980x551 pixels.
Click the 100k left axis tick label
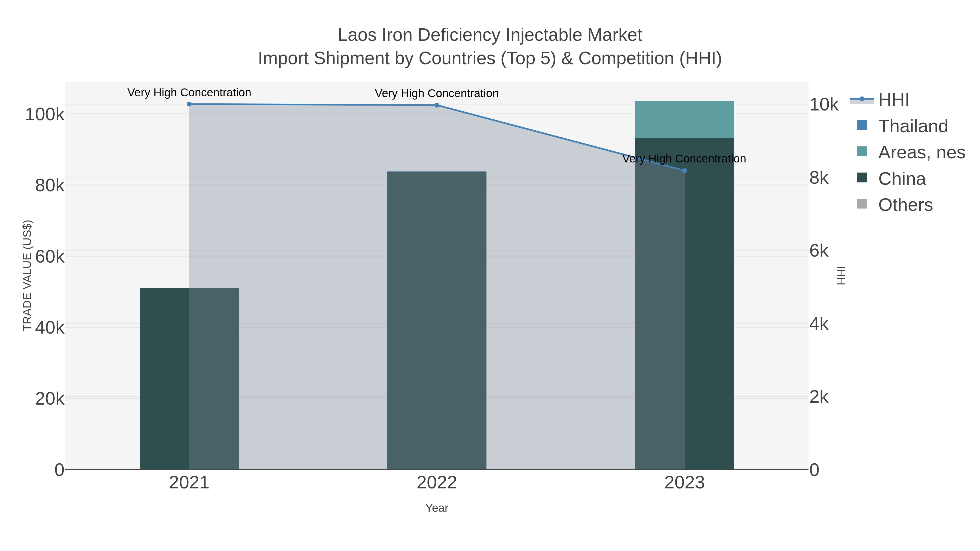point(45,115)
